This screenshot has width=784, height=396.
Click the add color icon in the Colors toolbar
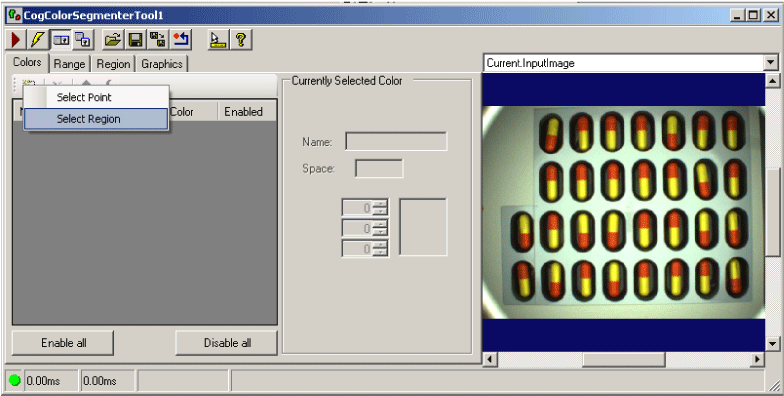(28, 83)
